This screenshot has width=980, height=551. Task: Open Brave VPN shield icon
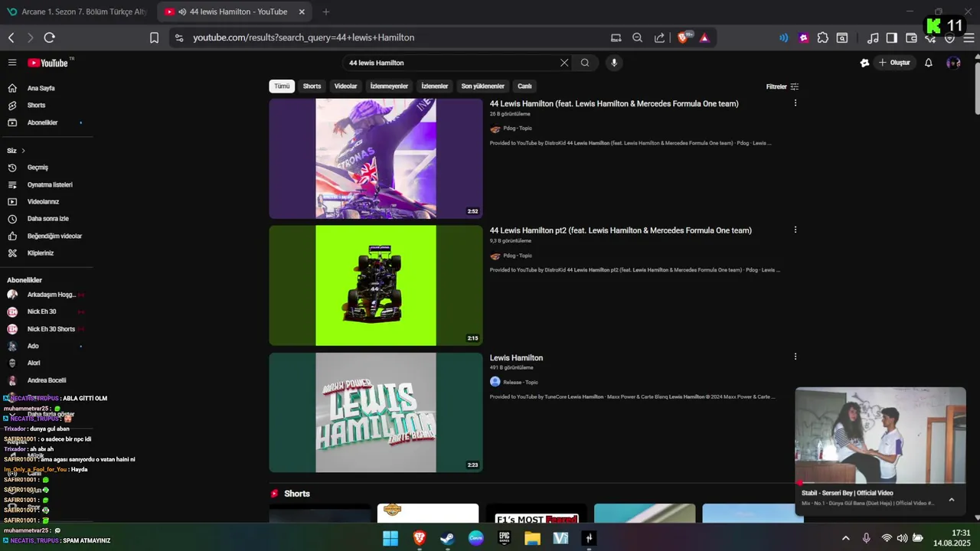click(x=949, y=37)
